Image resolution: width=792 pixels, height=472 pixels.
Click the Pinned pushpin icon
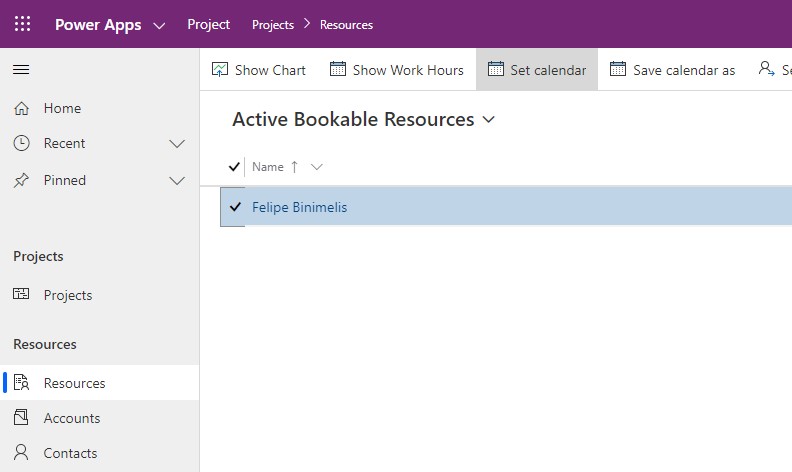(21, 180)
